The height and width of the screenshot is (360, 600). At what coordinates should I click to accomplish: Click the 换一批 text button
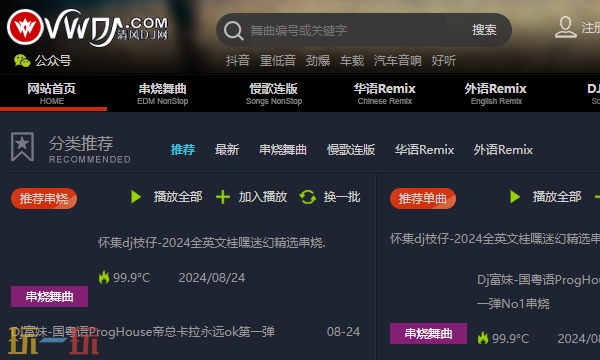[342, 197]
